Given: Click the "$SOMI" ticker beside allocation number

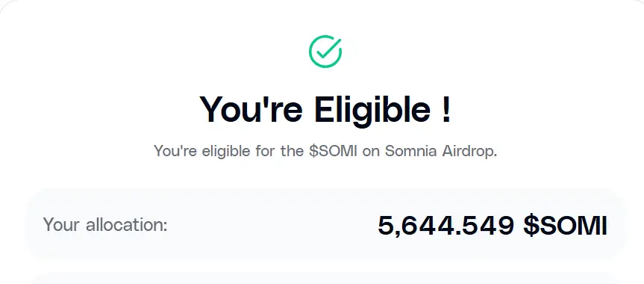Looking at the screenshot, I should tap(565, 226).
